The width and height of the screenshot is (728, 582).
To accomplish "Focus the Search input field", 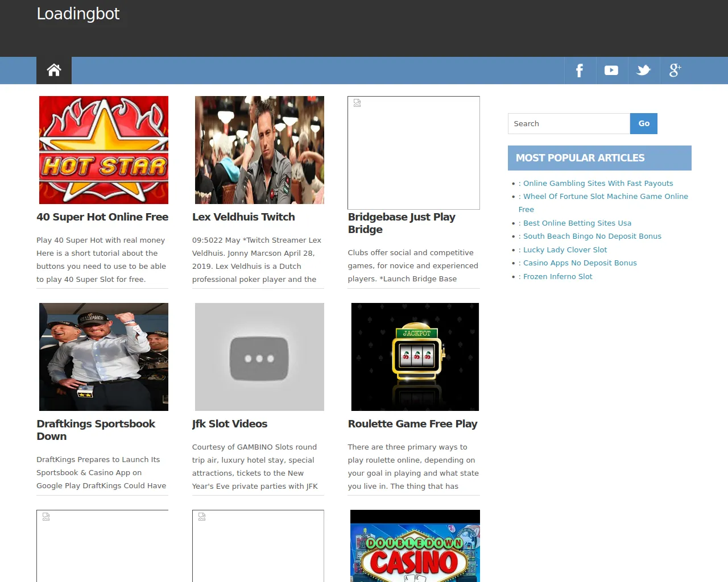I will pos(569,123).
